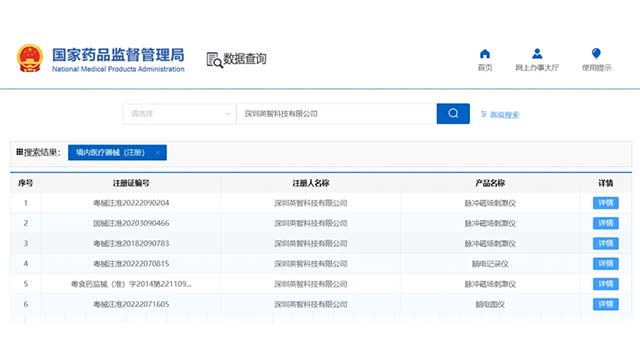640x360 pixels.
Task: Open 详情 for row 6 粤械注准20222071605
Action: pos(606,304)
